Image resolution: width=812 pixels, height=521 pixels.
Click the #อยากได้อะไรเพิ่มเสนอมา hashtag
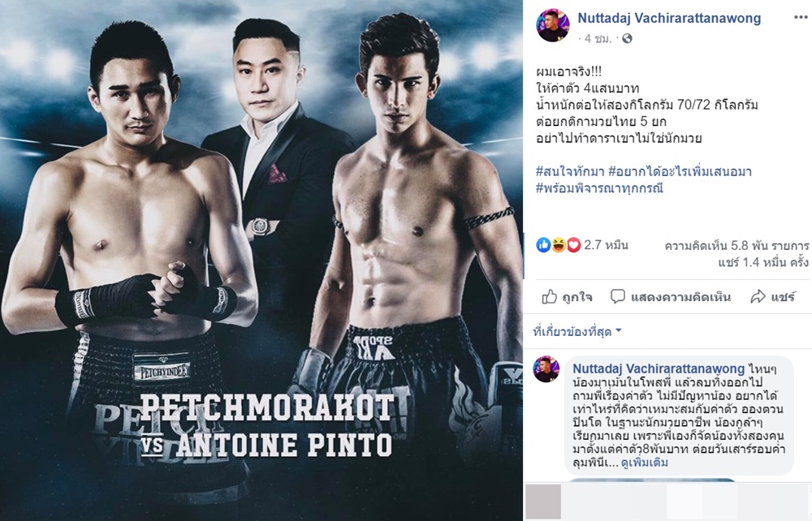pos(680,171)
